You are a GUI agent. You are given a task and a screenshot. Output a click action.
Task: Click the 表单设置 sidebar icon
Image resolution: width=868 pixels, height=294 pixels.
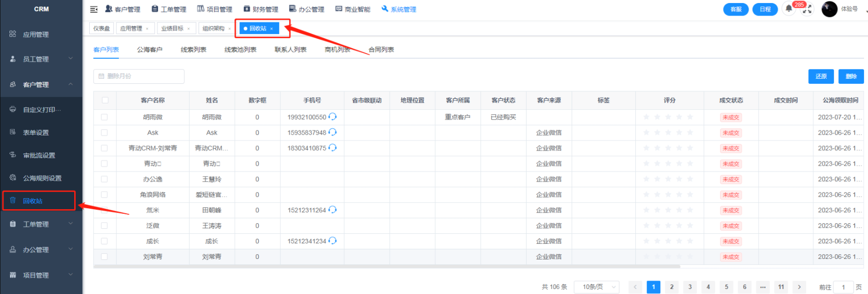click(13, 132)
